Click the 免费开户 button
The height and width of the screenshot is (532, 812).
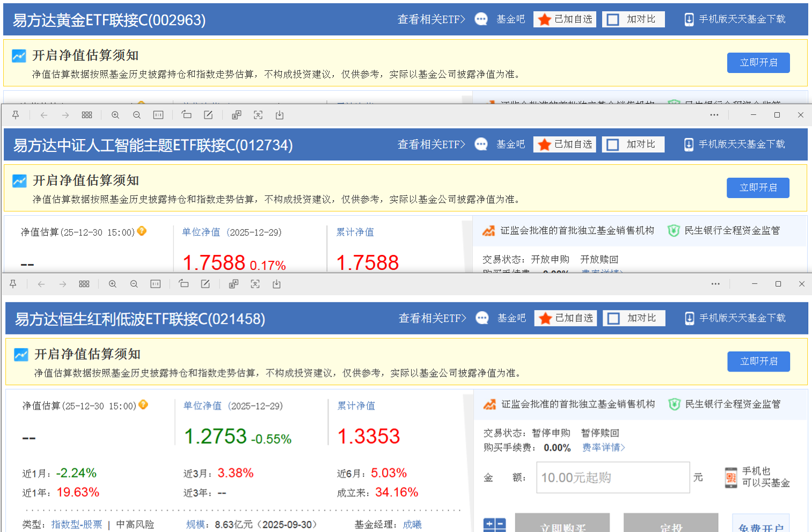pyautogui.click(x=760, y=523)
